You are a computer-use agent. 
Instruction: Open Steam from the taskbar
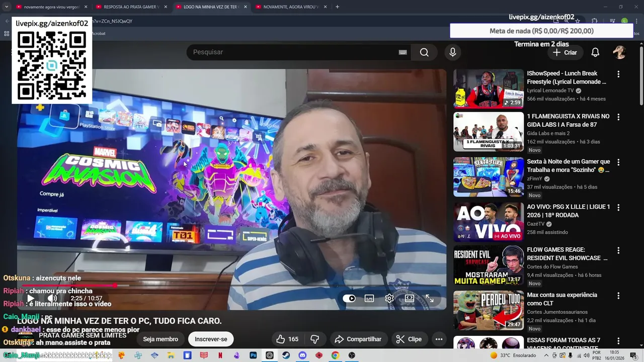tap(286, 355)
